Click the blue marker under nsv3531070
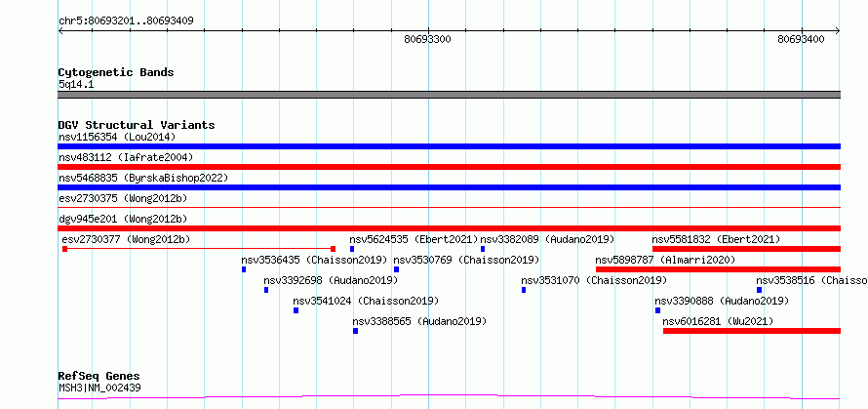Viewport: 868px width, 409px height. pos(524,290)
